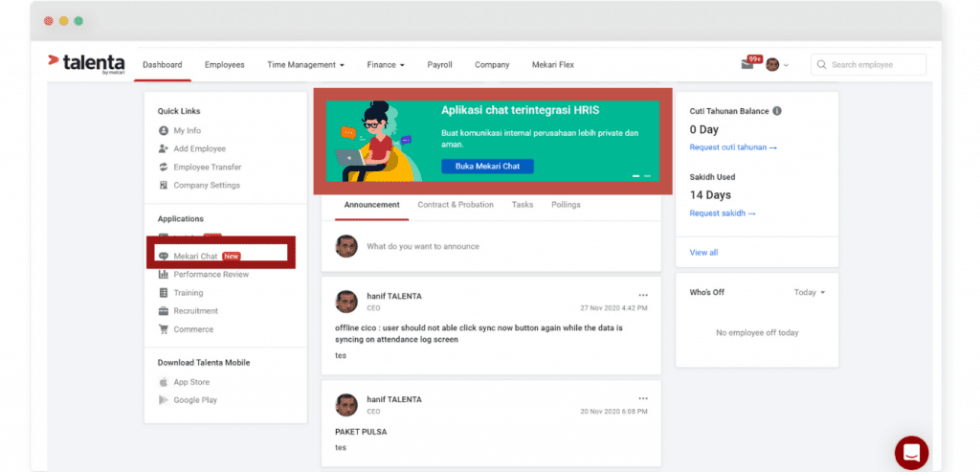The image size is (980, 472).
Task: Click the Company Settings building icon
Action: (x=164, y=185)
